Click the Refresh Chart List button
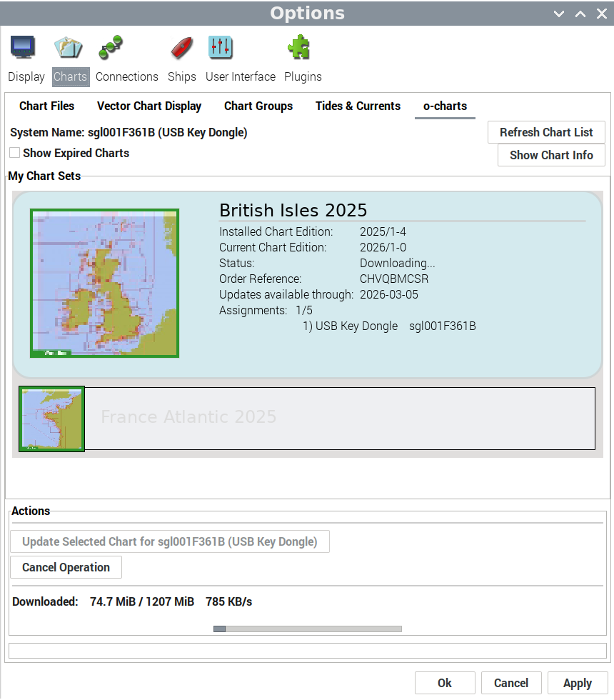This screenshot has height=700, width=614. point(546,132)
